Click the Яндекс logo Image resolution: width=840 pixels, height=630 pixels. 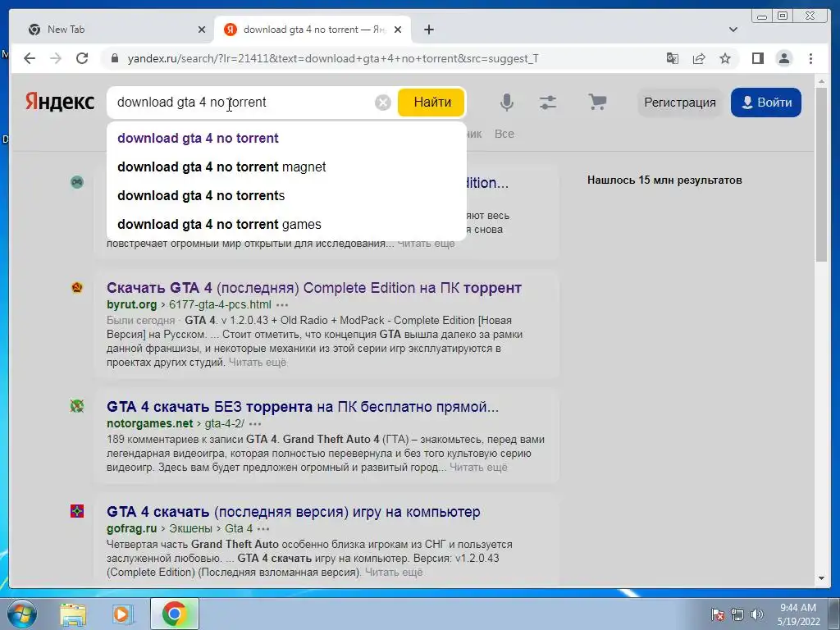click(60, 102)
